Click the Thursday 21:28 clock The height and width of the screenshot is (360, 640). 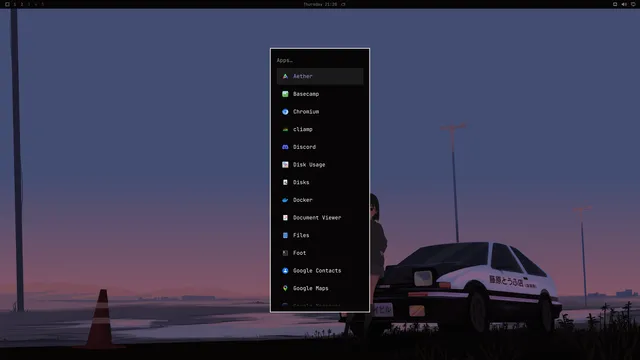[x=320, y=4]
